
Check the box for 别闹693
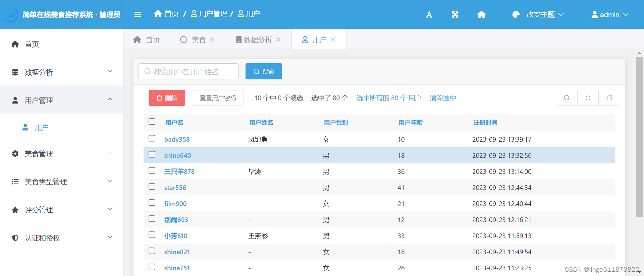(152, 219)
